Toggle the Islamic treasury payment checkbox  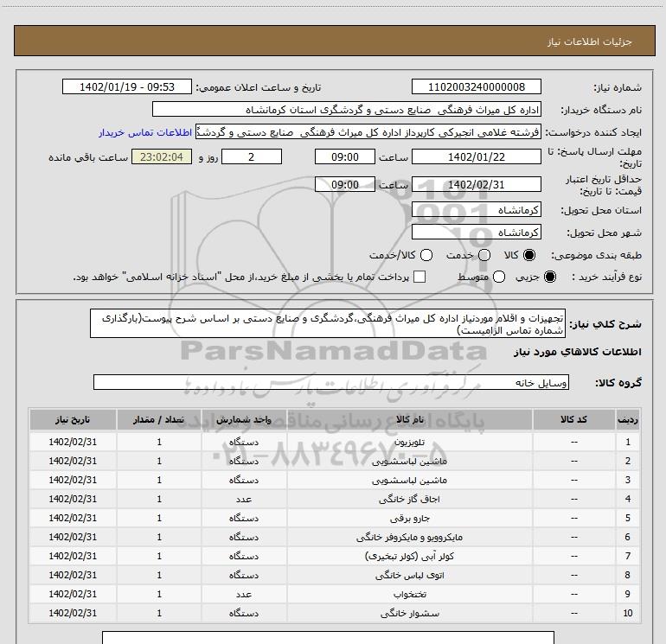click(x=419, y=277)
